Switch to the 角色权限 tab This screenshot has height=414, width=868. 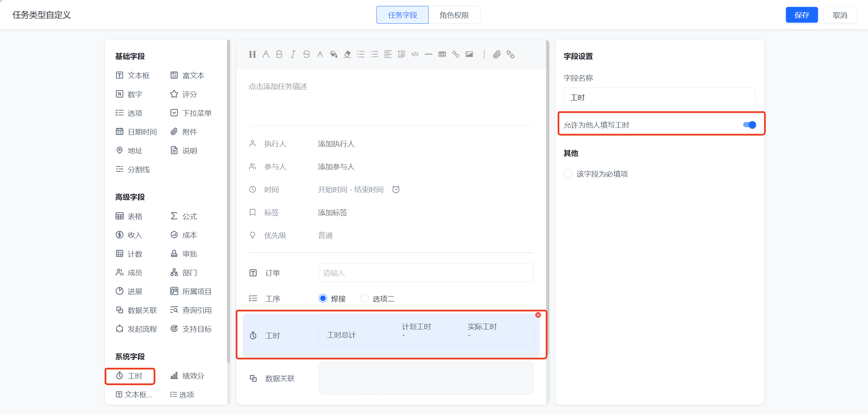pyautogui.click(x=454, y=15)
